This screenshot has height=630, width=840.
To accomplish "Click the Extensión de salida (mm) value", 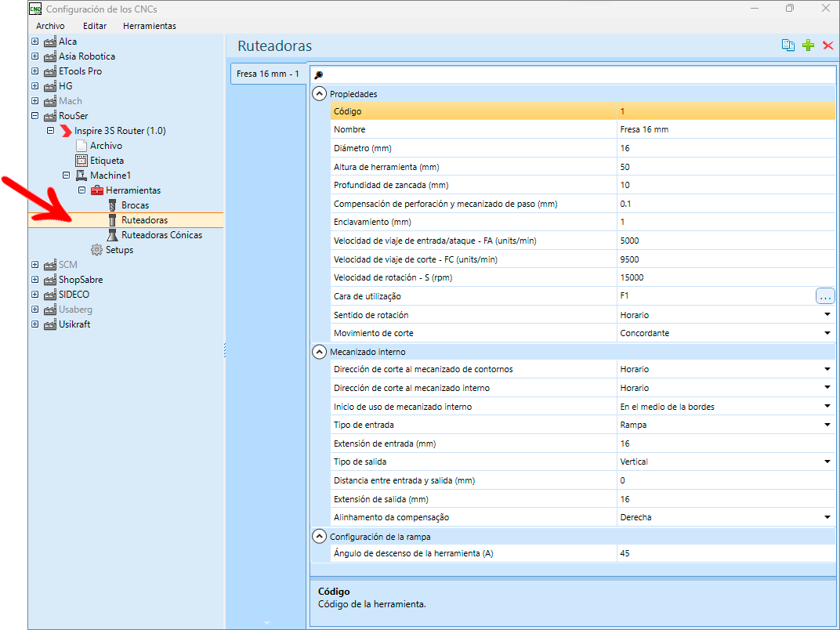I will tap(726, 499).
